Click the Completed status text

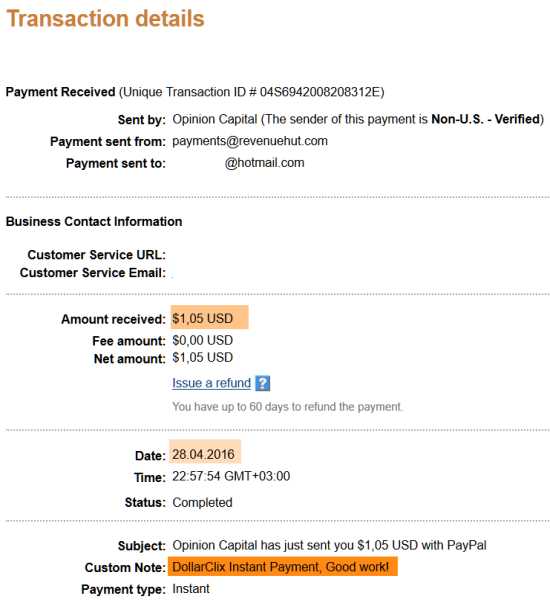[202, 502]
